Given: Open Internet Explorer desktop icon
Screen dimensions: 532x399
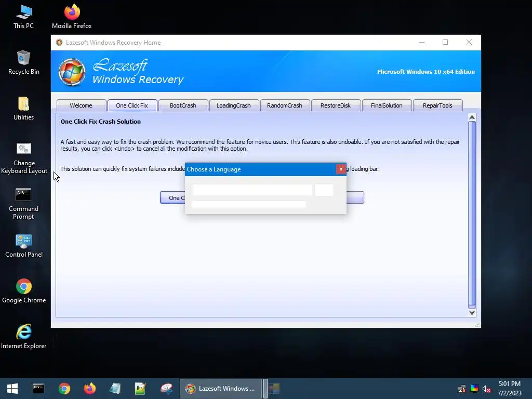Looking at the screenshot, I should (x=24, y=337).
